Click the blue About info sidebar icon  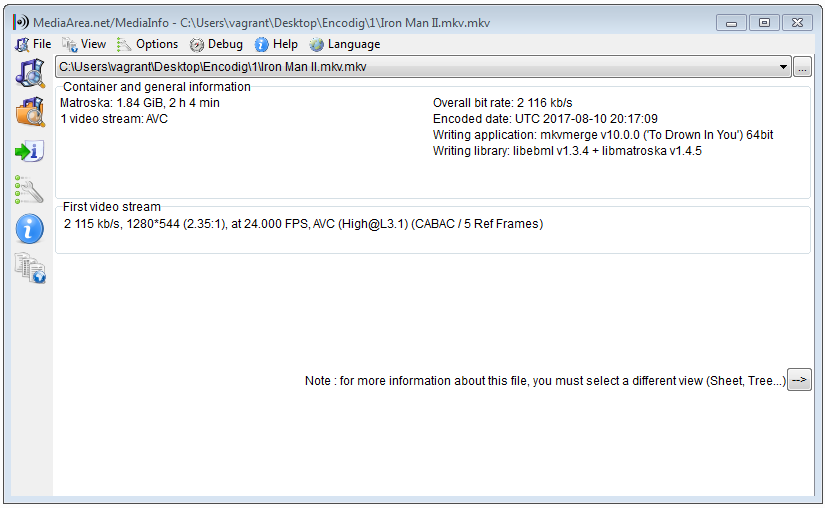point(29,229)
